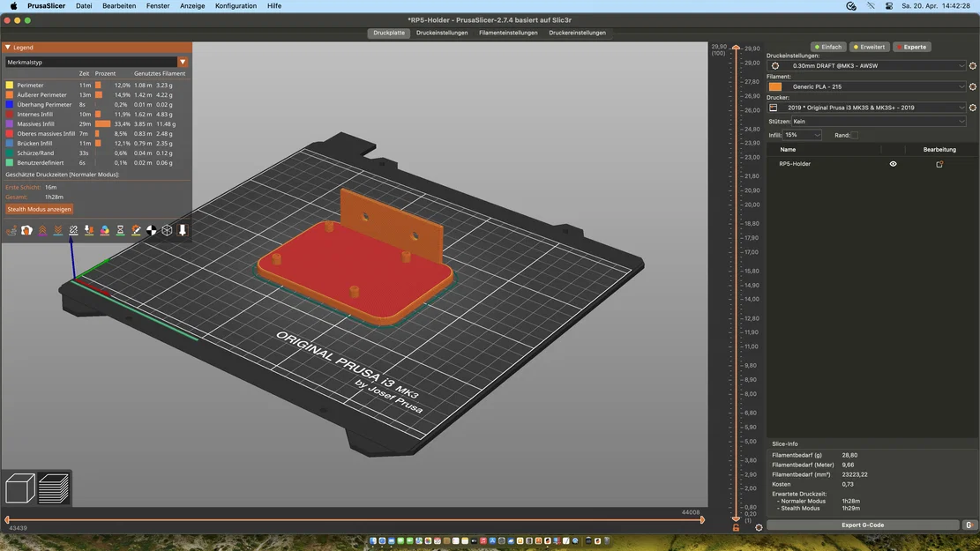Click the Generic PLA orange color swatch

tap(775, 86)
